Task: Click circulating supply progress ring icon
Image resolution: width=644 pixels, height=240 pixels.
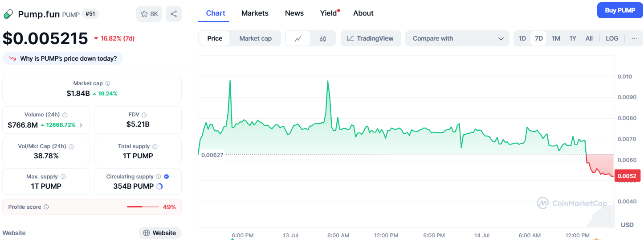Action: tap(159, 186)
